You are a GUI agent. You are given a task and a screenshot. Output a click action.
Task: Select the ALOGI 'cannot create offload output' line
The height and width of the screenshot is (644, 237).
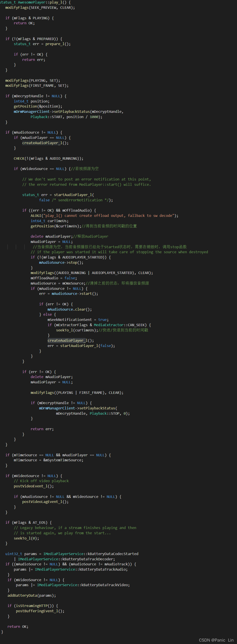[x=104, y=216]
